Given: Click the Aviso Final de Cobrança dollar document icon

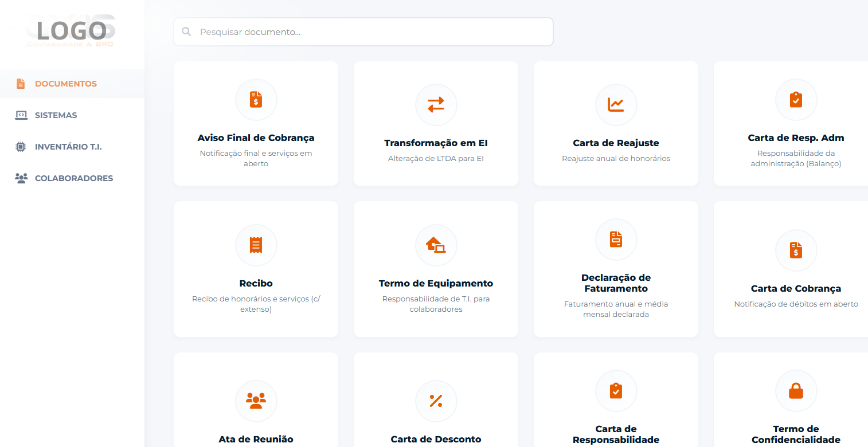Looking at the screenshot, I should point(256,99).
